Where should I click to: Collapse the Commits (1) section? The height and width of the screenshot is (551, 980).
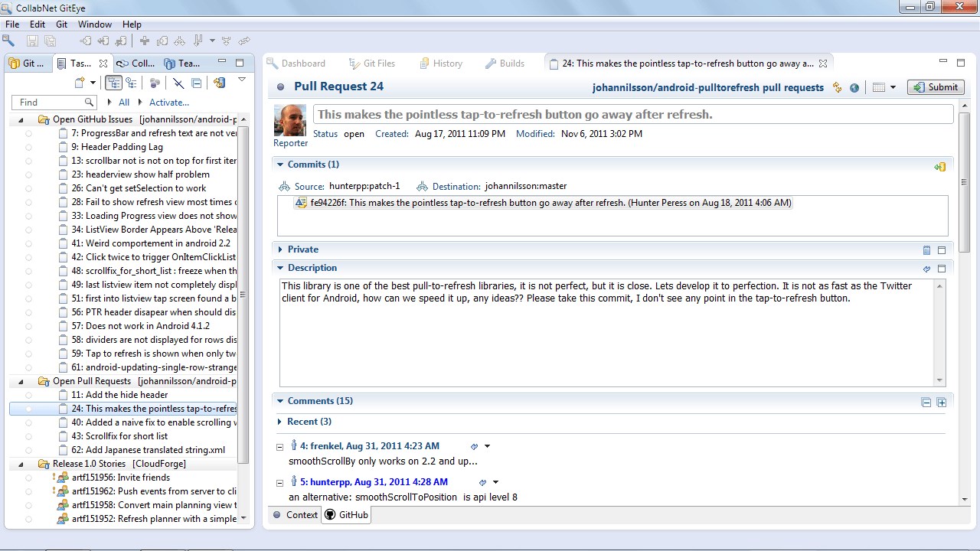(281, 165)
